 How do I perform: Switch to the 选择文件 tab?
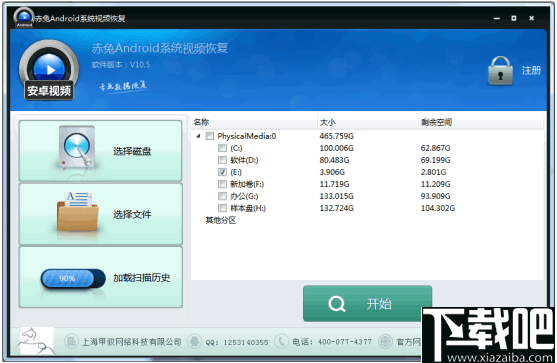(x=101, y=214)
